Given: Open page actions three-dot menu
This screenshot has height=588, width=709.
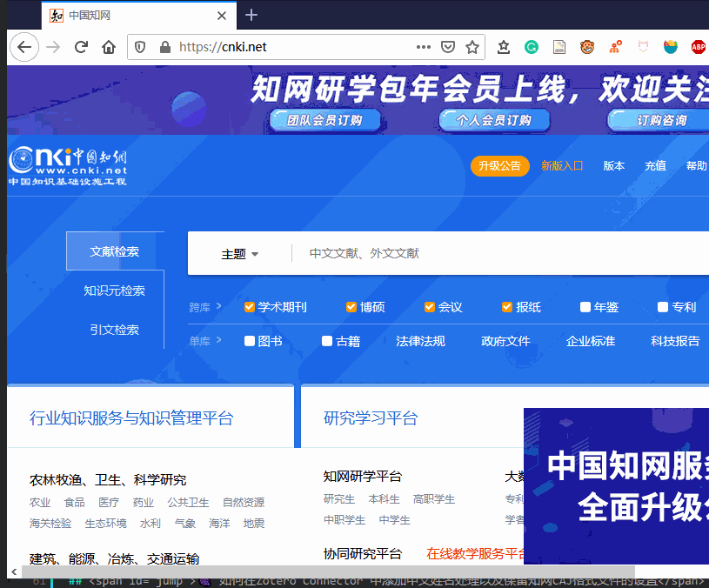Looking at the screenshot, I should tap(424, 47).
